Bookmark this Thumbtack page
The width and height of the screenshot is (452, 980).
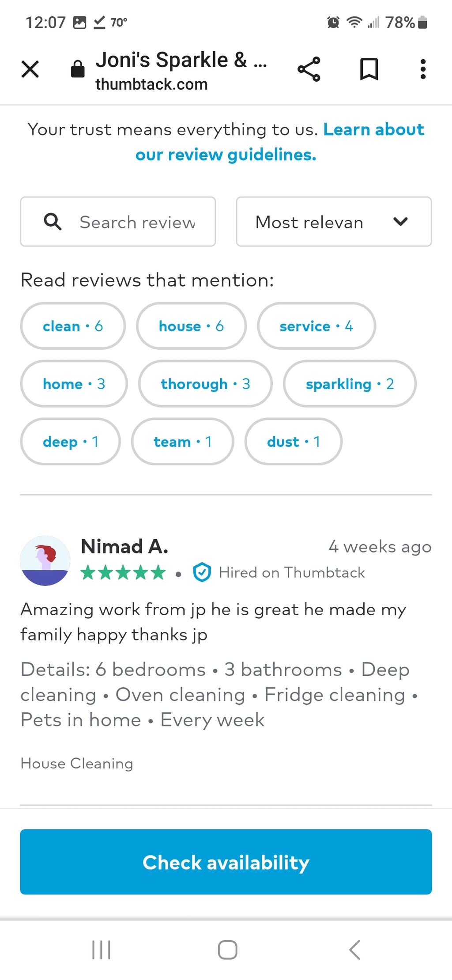pos(369,69)
